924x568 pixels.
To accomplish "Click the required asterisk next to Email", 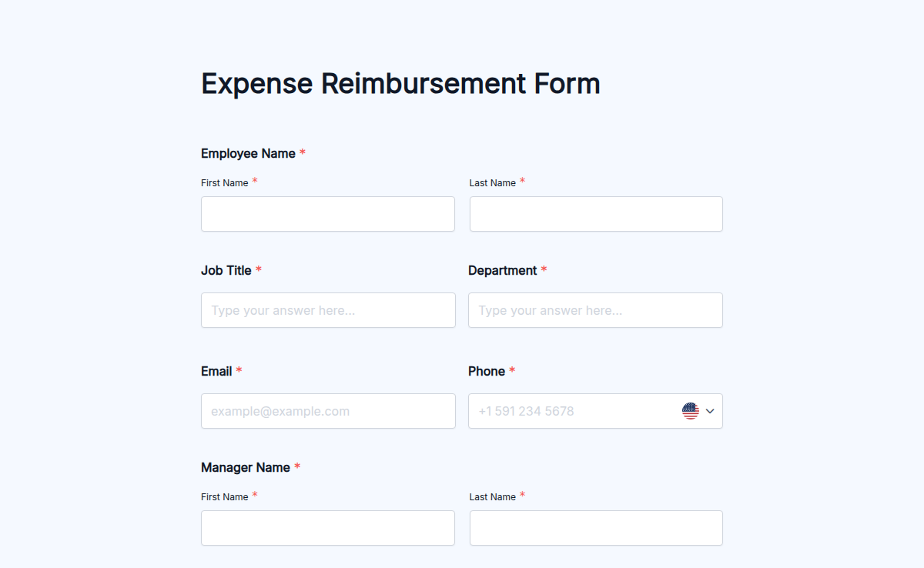I will [239, 370].
